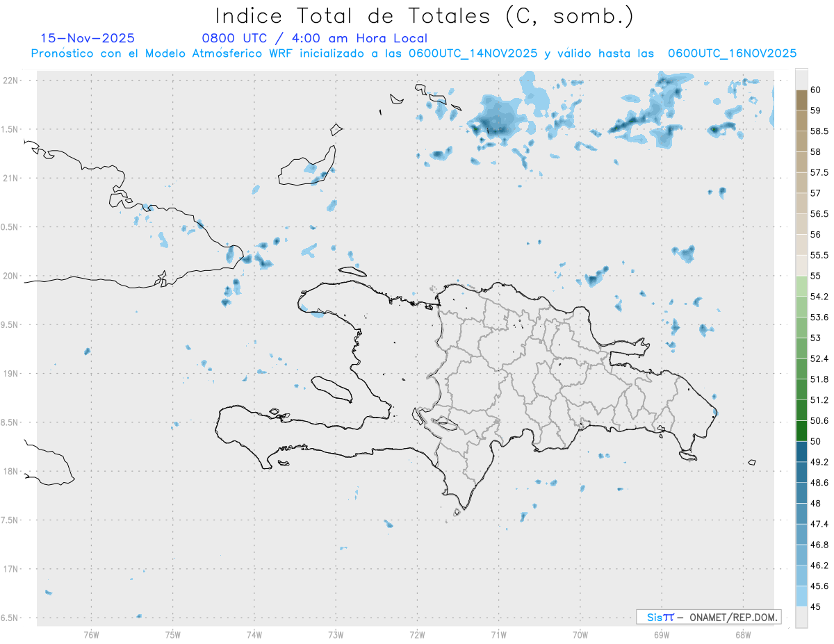The height and width of the screenshot is (644, 834).
Task: Click the colorbar value '58.5'
Action: pyautogui.click(x=819, y=131)
